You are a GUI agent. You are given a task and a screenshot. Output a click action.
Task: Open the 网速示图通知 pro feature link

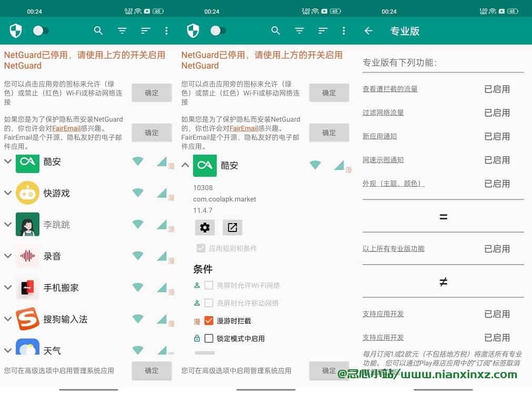click(x=383, y=160)
